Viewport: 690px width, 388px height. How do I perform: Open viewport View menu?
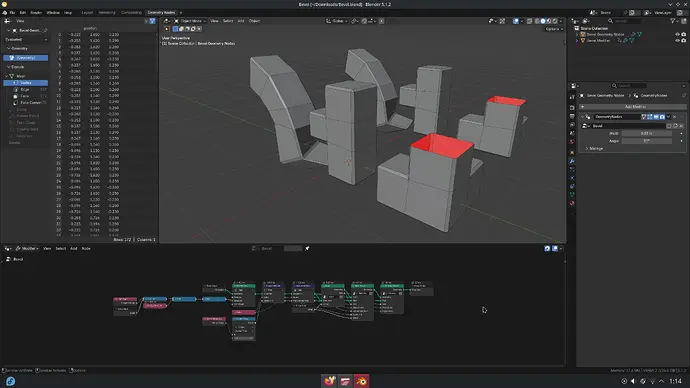coord(214,21)
